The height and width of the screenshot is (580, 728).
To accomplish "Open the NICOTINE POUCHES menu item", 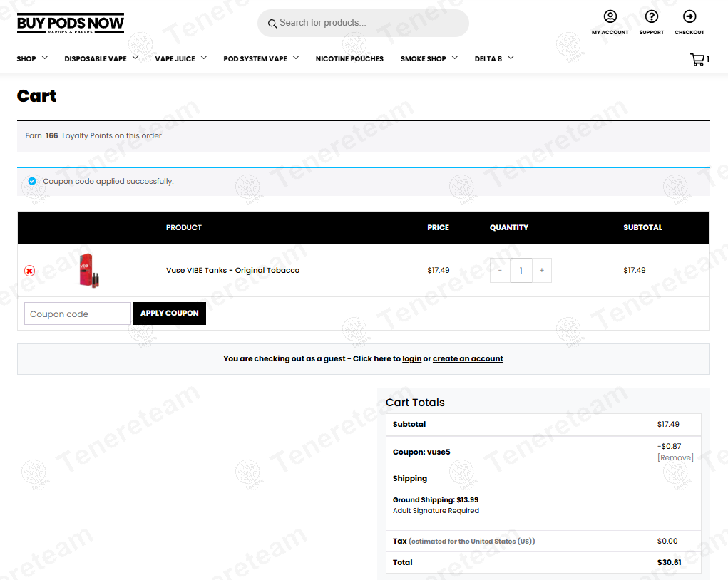I will click(349, 59).
